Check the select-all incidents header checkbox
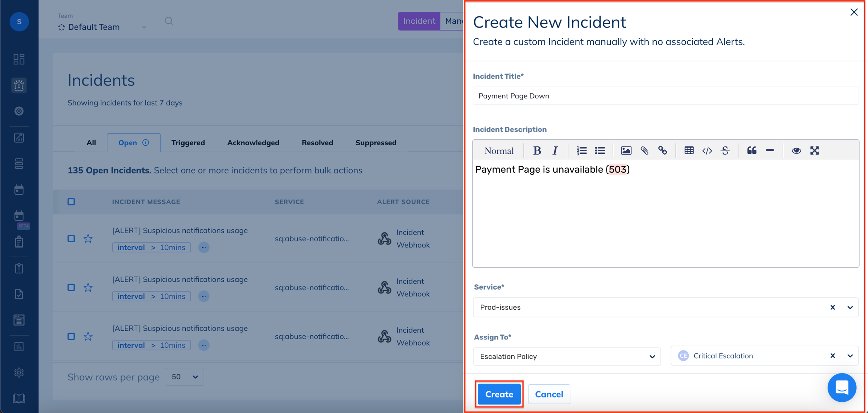The width and height of the screenshot is (868, 413). (x=71, y=202)
